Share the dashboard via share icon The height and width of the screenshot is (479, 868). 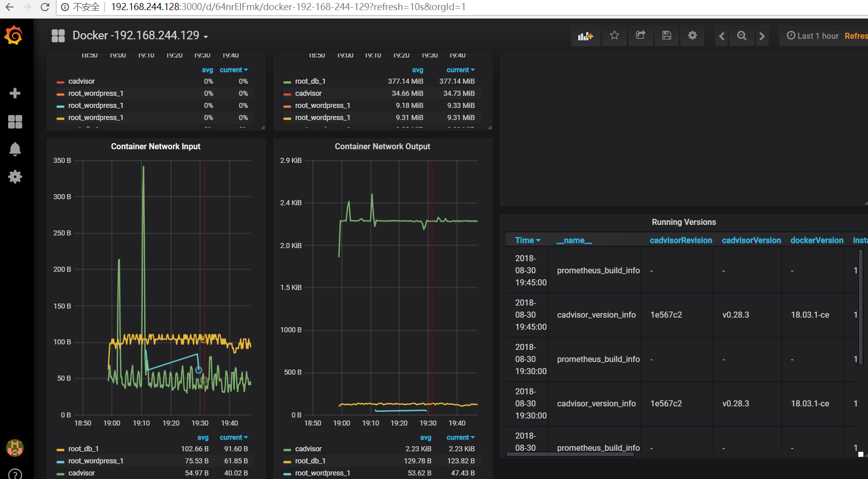[641, 35]
